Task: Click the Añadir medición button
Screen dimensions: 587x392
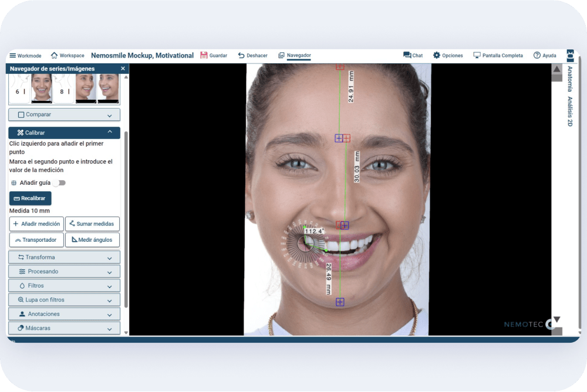Action: (36, 224)
